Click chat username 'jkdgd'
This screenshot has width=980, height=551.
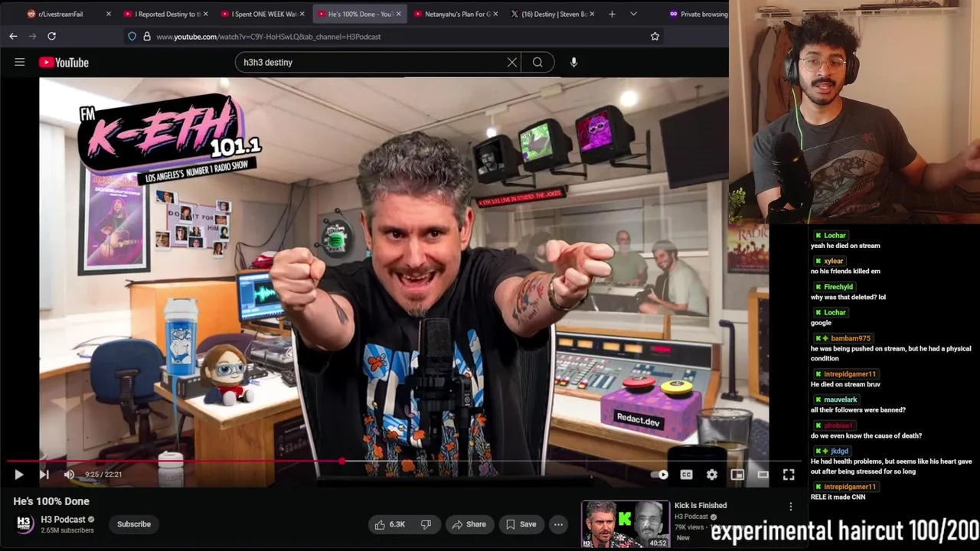tap(839, 451)
